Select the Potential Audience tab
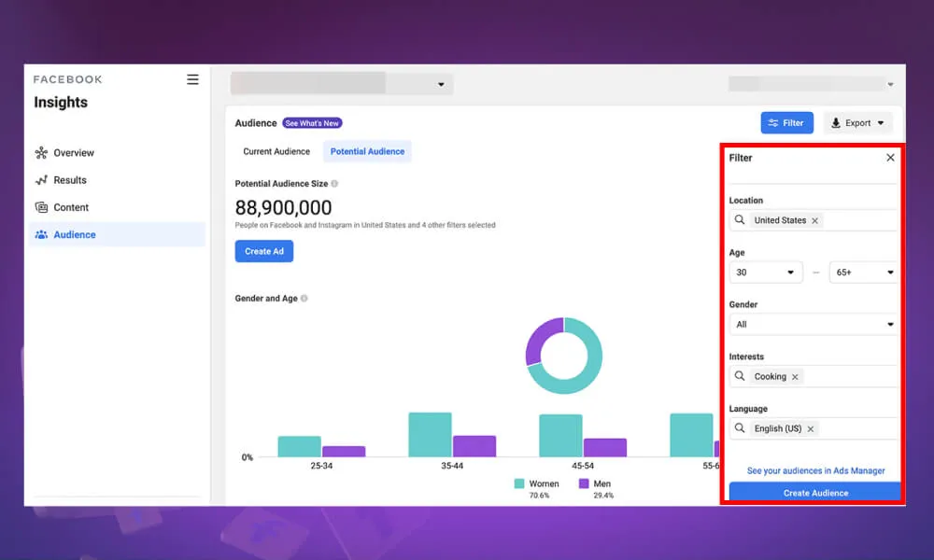The width and height of the screenshot is (934, 560). click(x=367, y=150)
